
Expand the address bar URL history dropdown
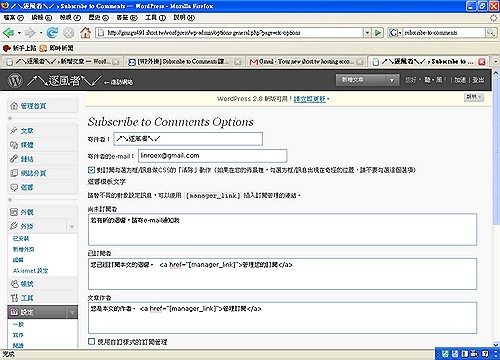pos(367,33)
